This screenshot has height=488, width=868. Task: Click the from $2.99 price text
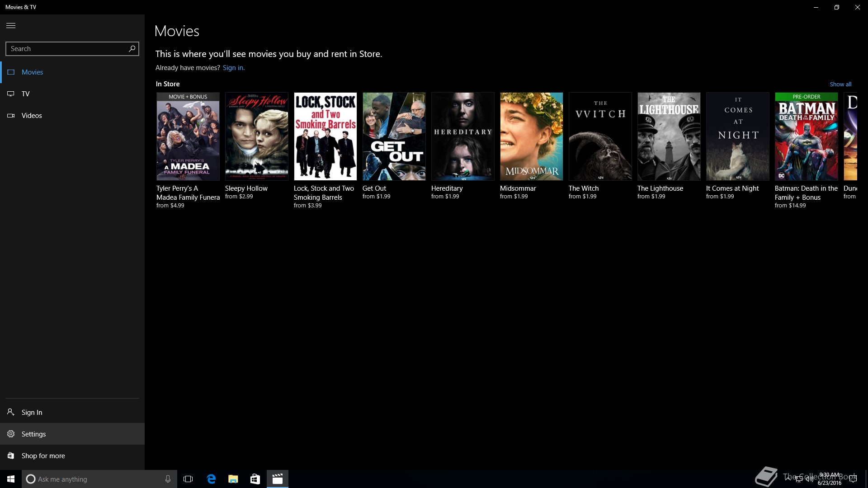click(x=239, y=196)
